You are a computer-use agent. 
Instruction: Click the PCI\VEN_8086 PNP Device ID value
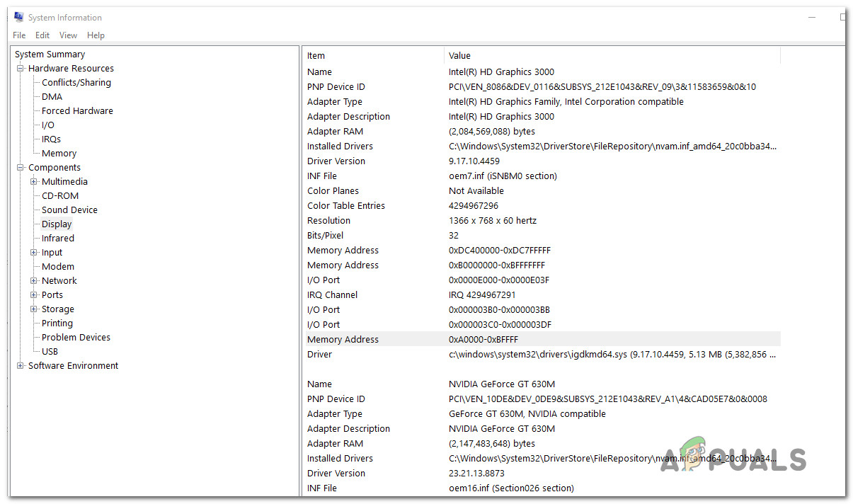(x=602, y=87)
